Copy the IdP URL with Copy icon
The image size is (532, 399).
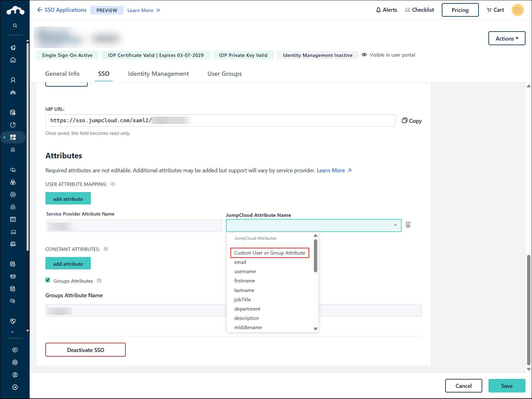tap(412, 121)
